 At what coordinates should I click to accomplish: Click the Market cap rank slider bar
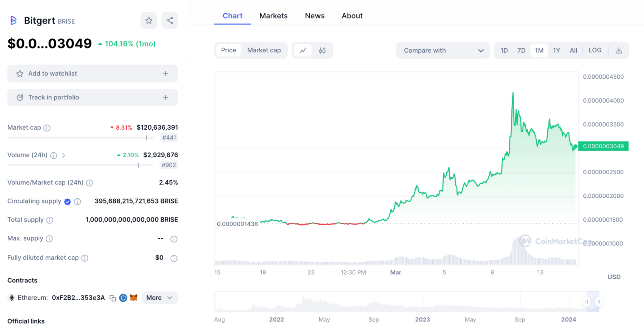81,138
